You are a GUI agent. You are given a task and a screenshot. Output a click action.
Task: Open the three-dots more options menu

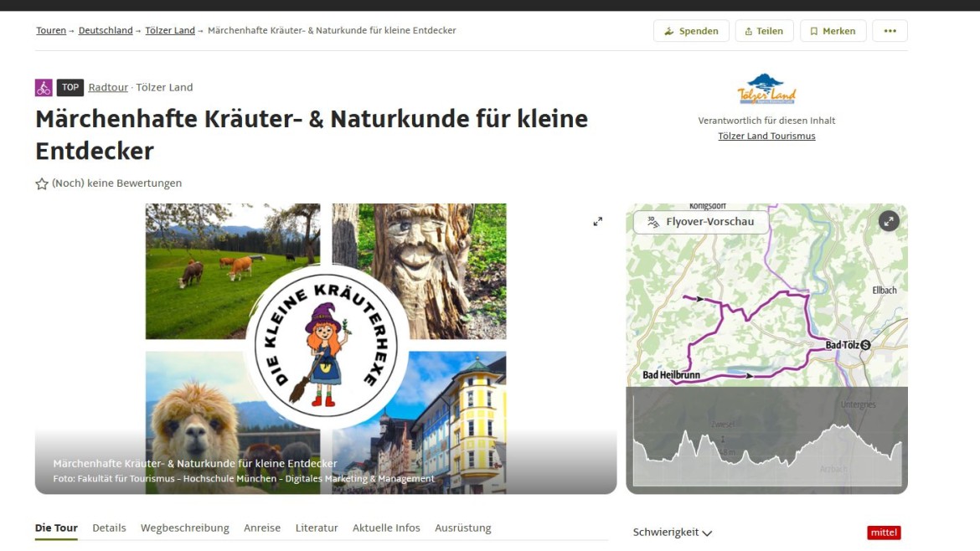point(890,31)
